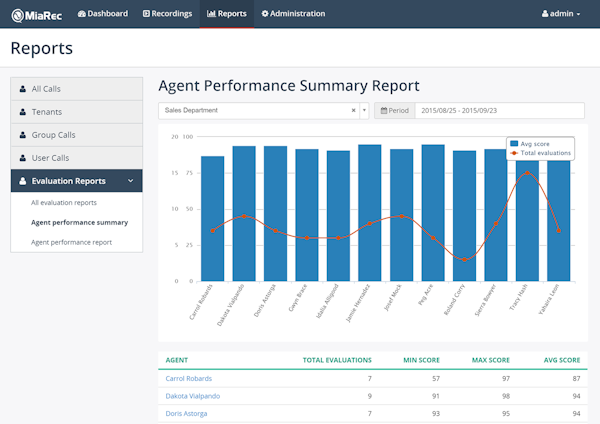Image resolution: width=600 pixels, height=424 pixels.
Task: Click the MiaRec logo icon
Action: 18,15
